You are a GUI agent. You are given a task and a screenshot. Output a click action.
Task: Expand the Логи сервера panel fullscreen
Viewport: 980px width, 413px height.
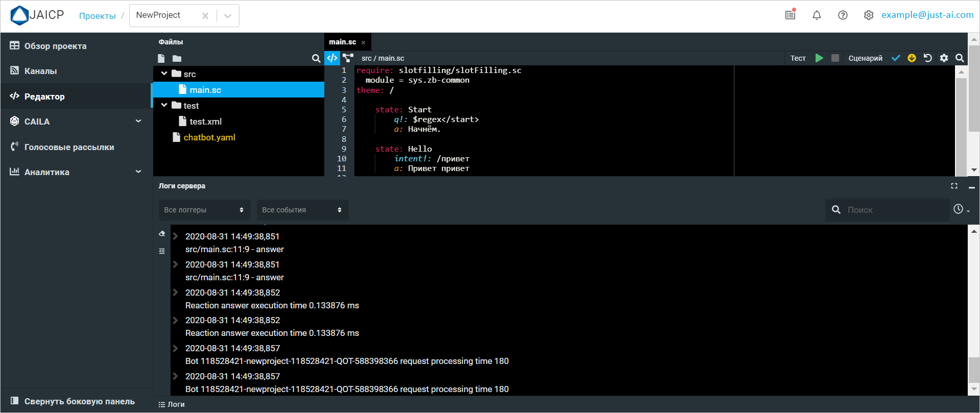(x=954, y=186)
